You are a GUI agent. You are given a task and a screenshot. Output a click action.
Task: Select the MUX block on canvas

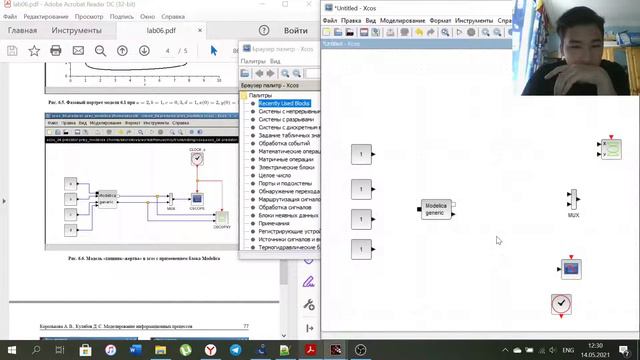tap(573, 200)
